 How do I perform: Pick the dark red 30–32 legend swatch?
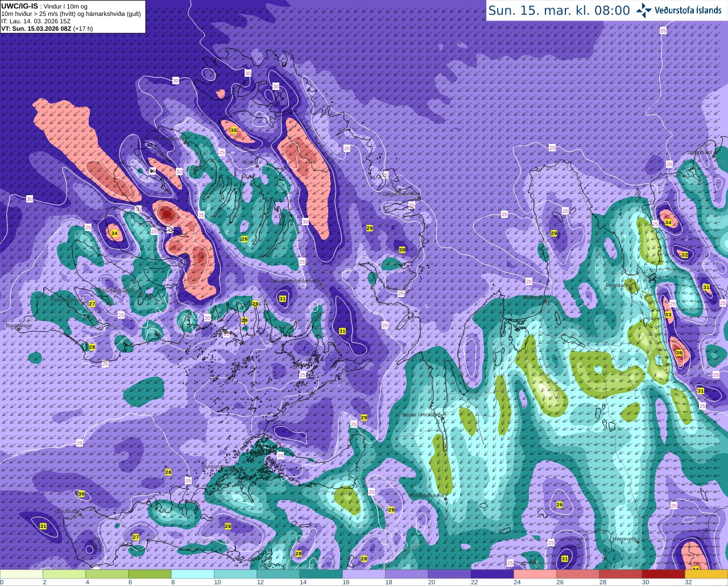click(663, 574)
